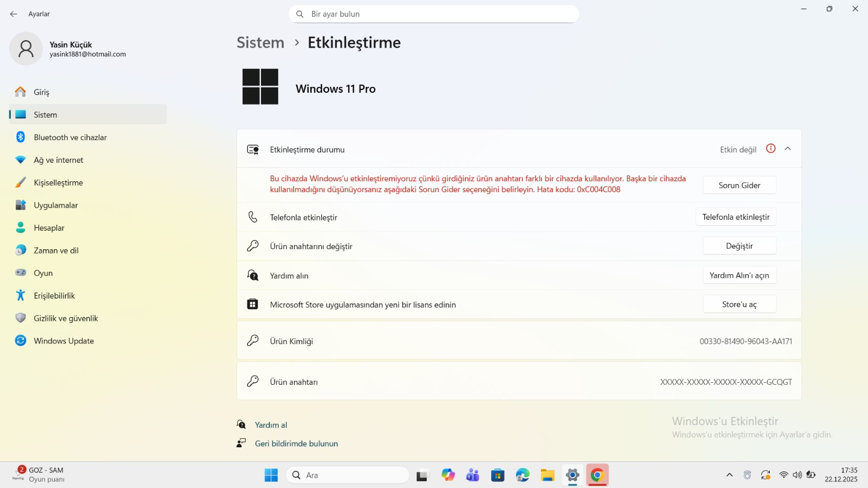Click the Store'u aç button
868x488 pixels.
click(x=739, y=305)
